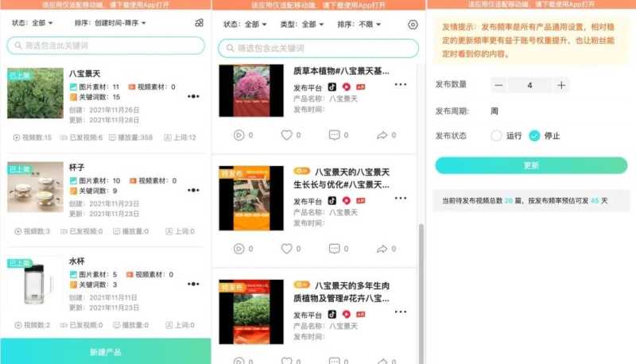Click Douyin platform icon on 多年生肉质植物 video
Screen dimensions: 636x364
click(x=332, y=314)
